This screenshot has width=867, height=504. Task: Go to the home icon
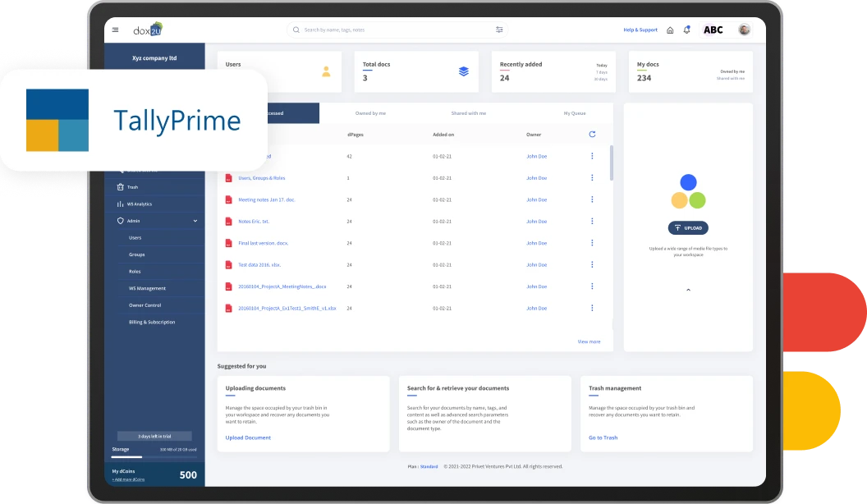[670, 30]
